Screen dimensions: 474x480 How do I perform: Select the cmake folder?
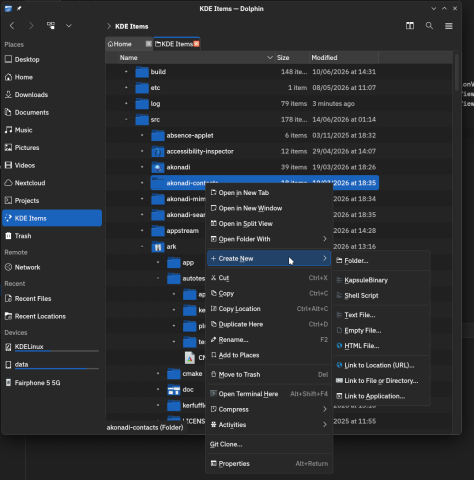tap(185, 374)
